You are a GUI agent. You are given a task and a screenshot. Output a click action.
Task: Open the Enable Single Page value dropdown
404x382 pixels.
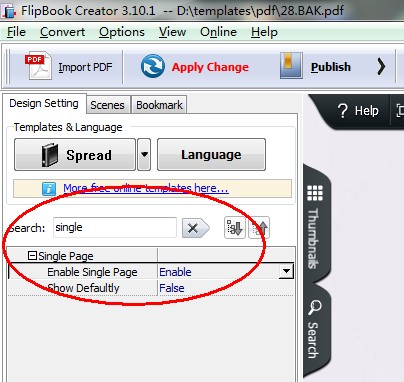coord(286,271)
